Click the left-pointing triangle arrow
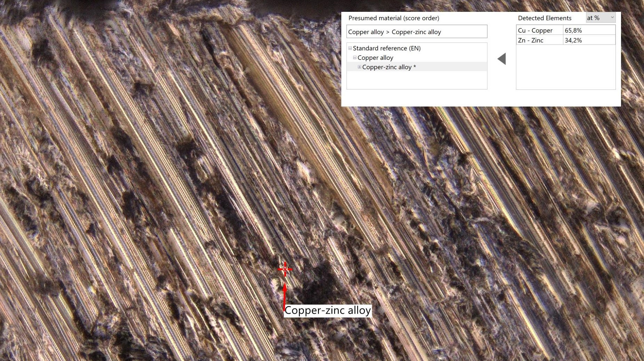Viewport: 644px width, 361px height. [502, 59]
